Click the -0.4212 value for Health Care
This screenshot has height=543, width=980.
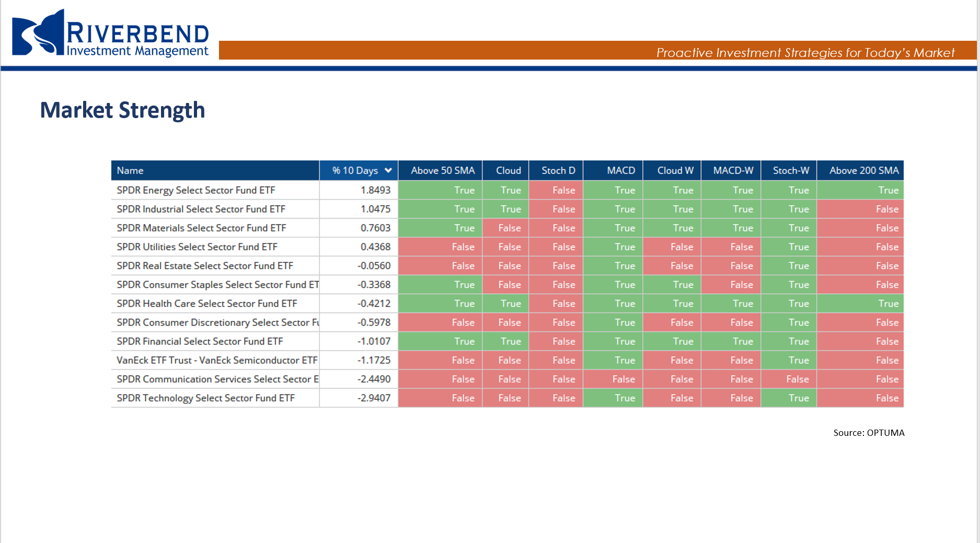(374, 303)
